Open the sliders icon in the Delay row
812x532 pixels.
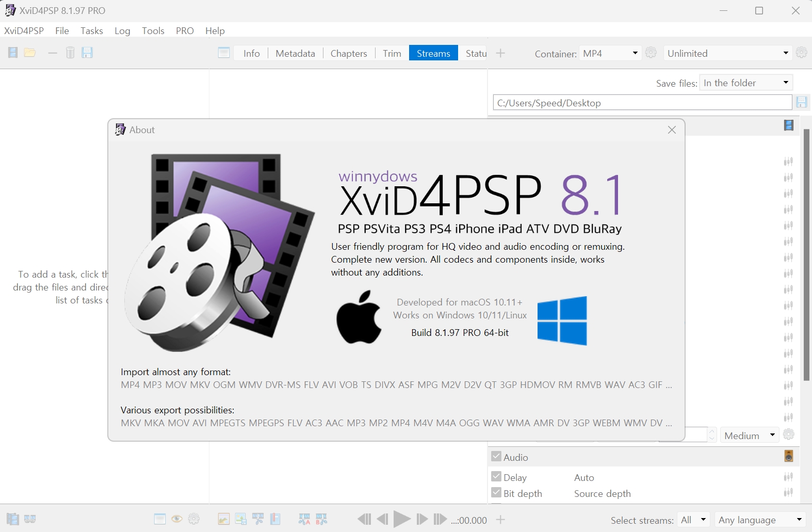pos(788,477)
